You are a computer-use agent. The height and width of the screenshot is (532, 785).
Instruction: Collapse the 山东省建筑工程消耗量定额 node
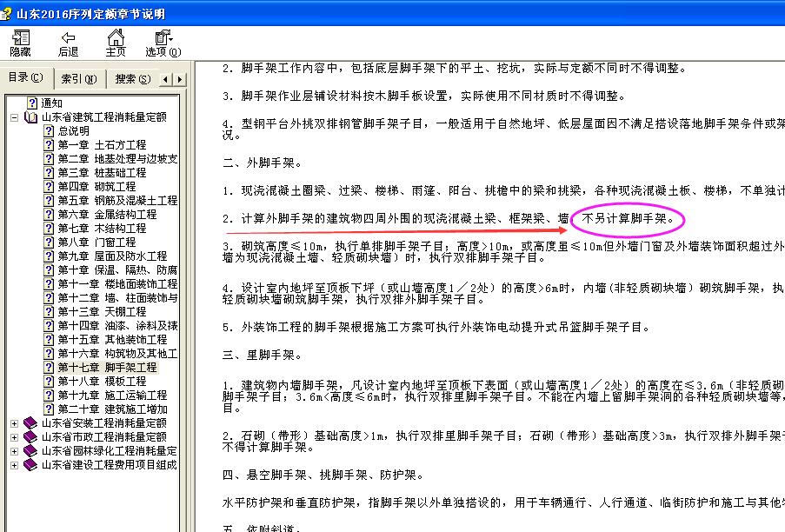point(14,117)
